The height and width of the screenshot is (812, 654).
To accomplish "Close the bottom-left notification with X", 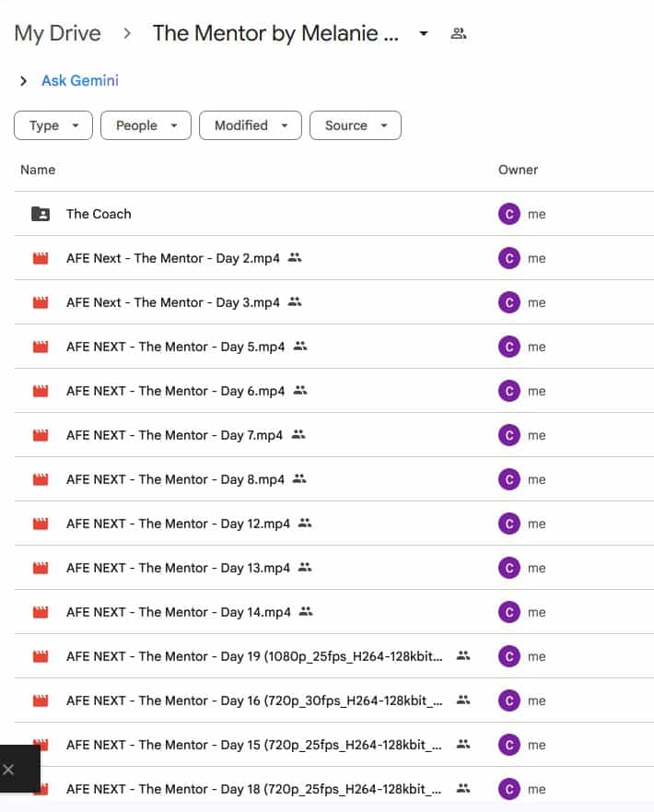I will [x=9, y=769].
